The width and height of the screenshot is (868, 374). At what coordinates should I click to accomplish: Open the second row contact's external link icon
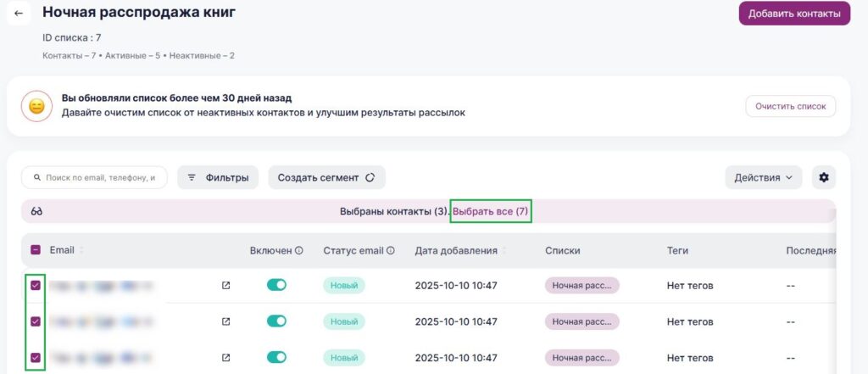225,321
